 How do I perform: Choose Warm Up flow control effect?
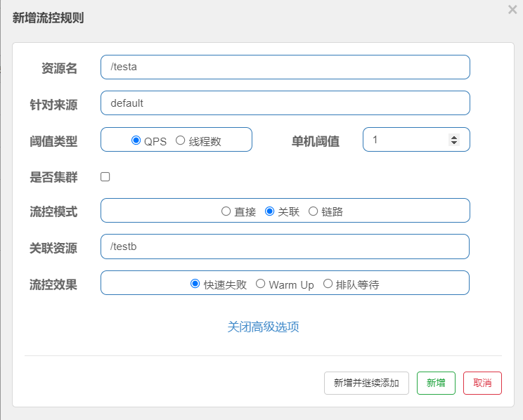(260, 284)
